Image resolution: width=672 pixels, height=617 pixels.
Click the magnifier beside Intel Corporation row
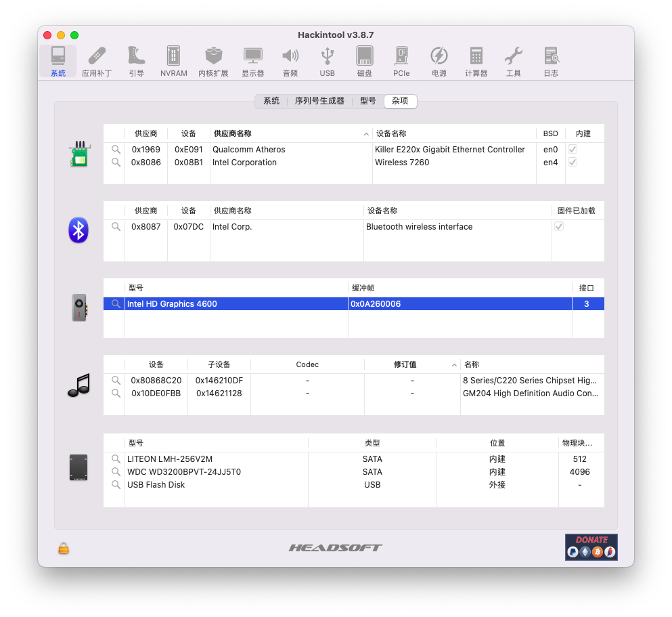(116, 162)
